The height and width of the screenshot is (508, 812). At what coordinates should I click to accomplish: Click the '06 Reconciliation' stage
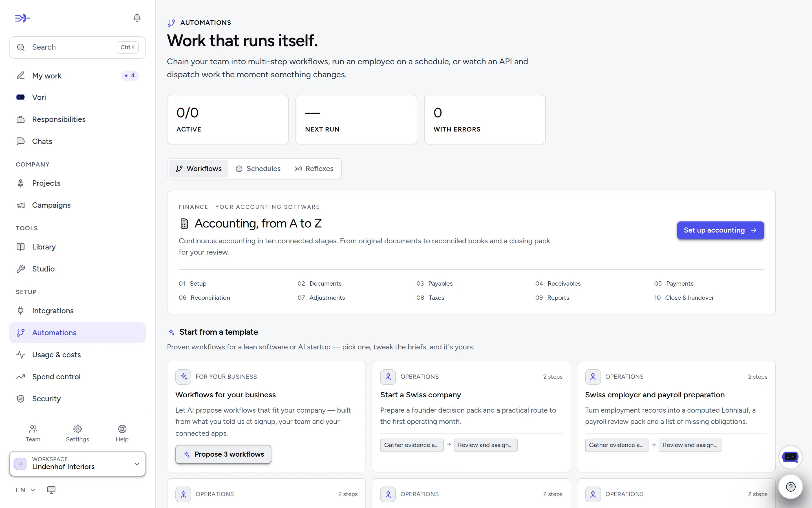tap(204, 298)
